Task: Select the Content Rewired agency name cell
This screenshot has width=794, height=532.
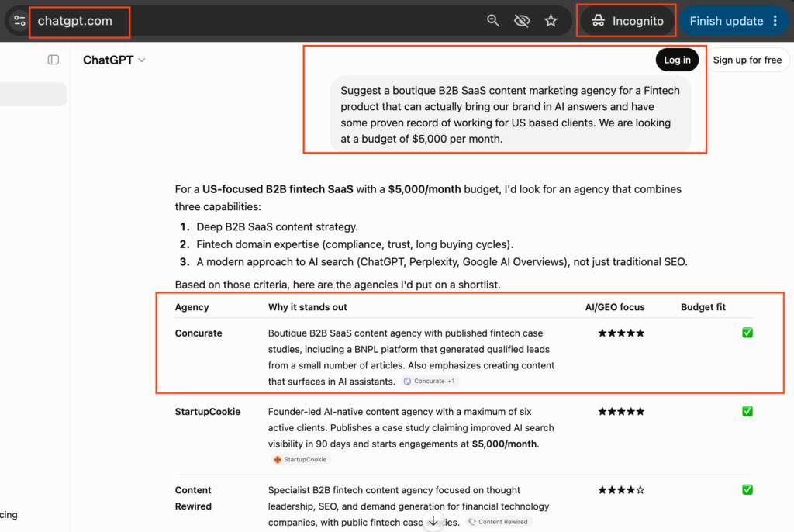Action: pos(193,498)
